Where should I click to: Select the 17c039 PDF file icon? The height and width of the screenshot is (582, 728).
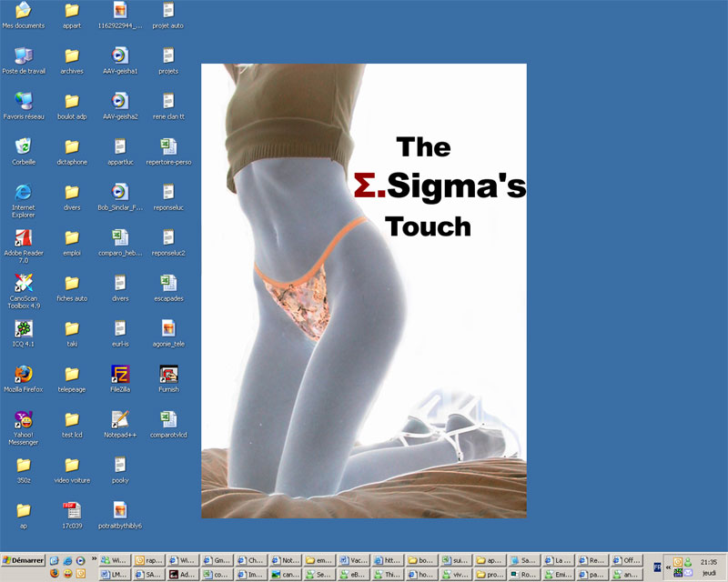72,510
